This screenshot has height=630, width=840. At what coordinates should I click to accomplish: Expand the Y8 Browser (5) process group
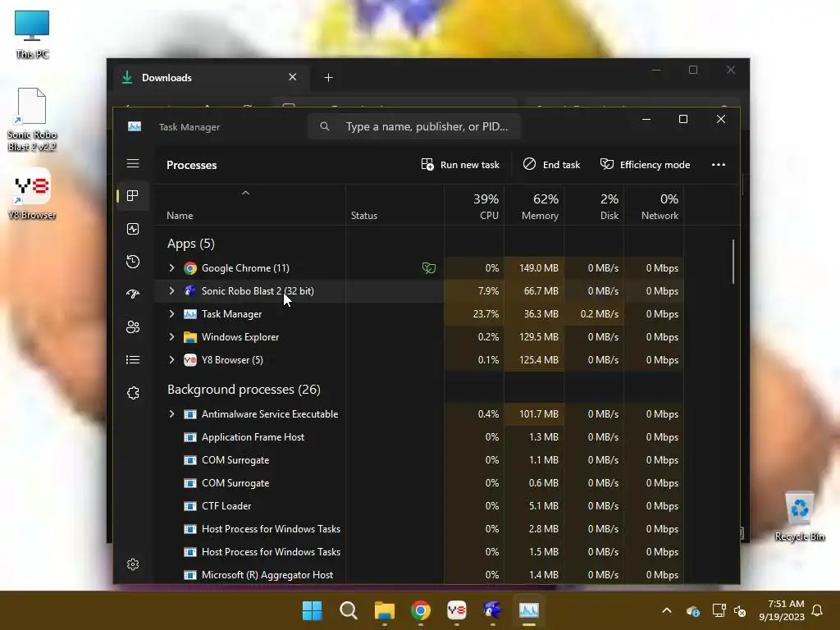click(x=171, y=360)
